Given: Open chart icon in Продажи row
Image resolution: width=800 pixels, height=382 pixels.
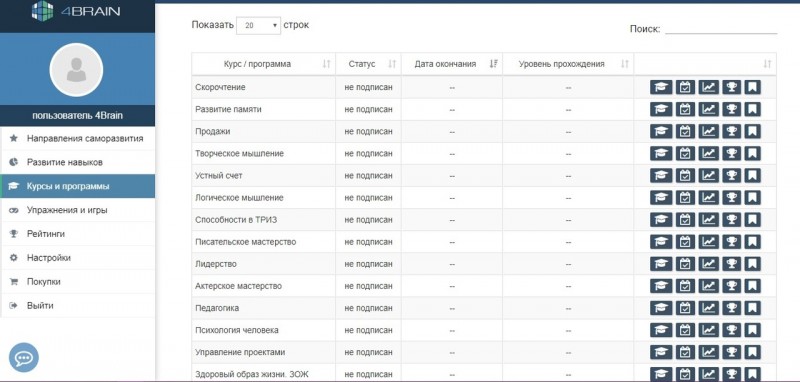Looking at the screenshot, I should pos(708,131).
